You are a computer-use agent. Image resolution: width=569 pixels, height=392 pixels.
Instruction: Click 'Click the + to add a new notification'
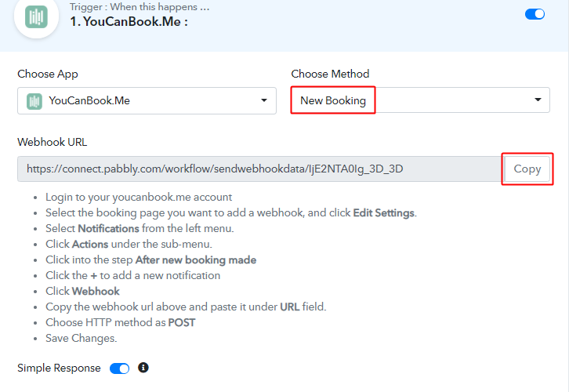(132, 275)
